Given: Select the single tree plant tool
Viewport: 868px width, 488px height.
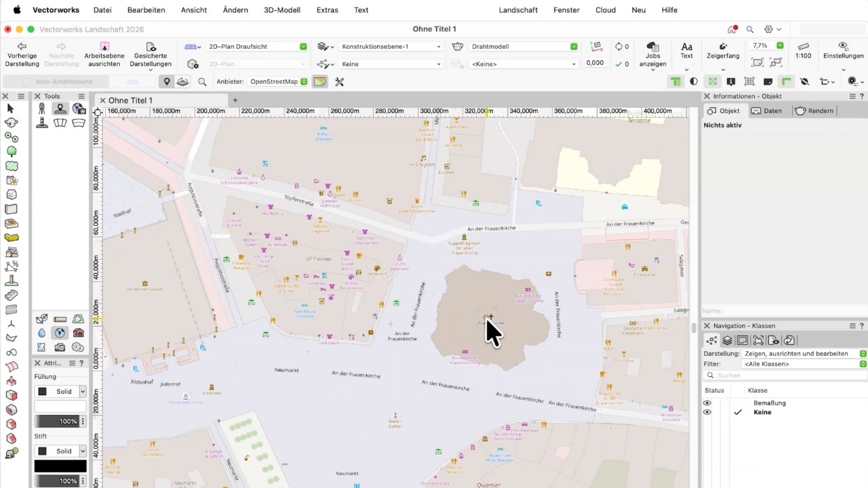Looking at the screenshot, I should click(x=11, y=151).
